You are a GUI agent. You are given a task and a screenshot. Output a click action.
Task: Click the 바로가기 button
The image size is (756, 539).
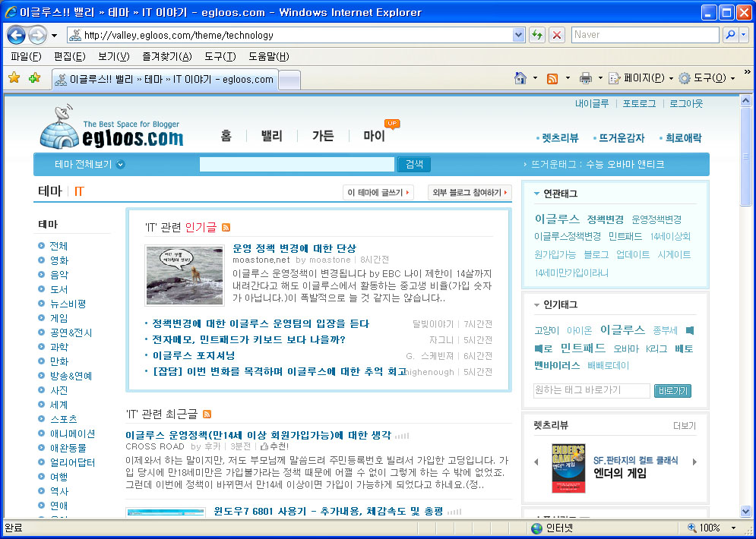pyautogui.click(x=672, y=391)
